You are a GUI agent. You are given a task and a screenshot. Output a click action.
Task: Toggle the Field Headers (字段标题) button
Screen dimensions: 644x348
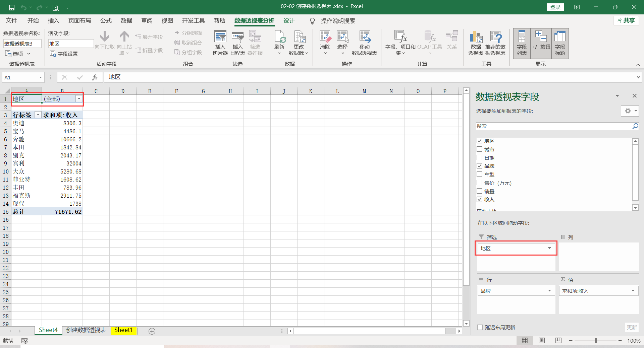click(x=560, y=43)
